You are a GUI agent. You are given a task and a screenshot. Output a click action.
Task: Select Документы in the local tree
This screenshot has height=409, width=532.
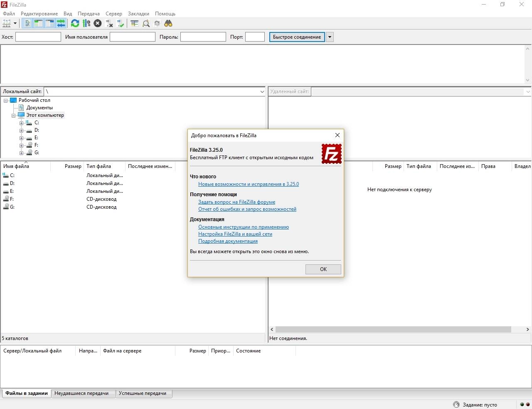(x=39, y=108)
